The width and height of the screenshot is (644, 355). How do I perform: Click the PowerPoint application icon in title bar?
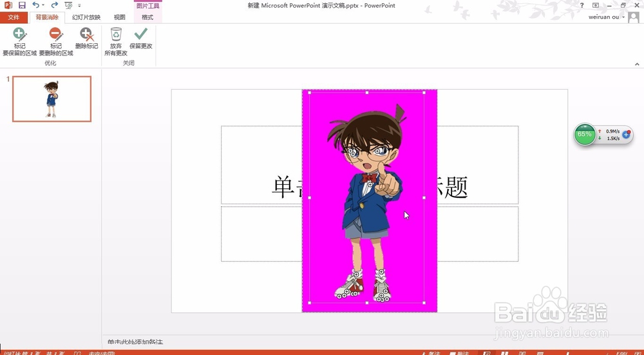(x=8, y=5)
